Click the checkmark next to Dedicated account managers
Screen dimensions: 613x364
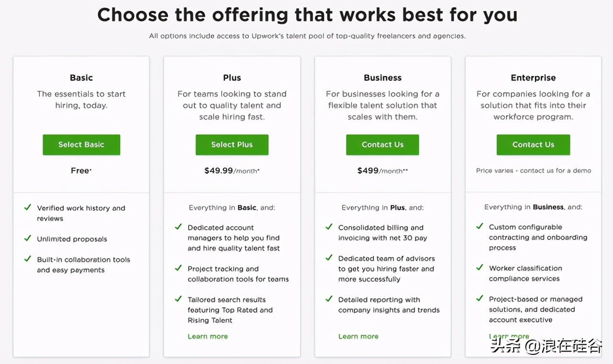coord(178,227)
